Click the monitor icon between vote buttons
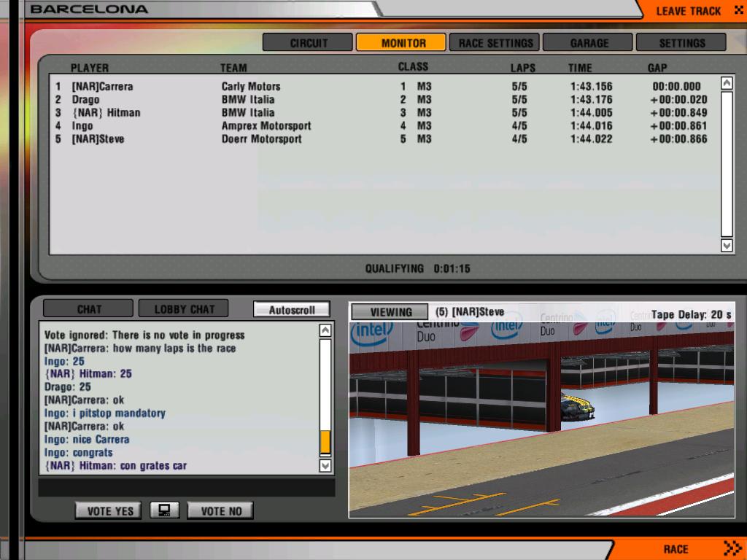The height and width of the screenshot is (560, 747). (x=164, y=510)
